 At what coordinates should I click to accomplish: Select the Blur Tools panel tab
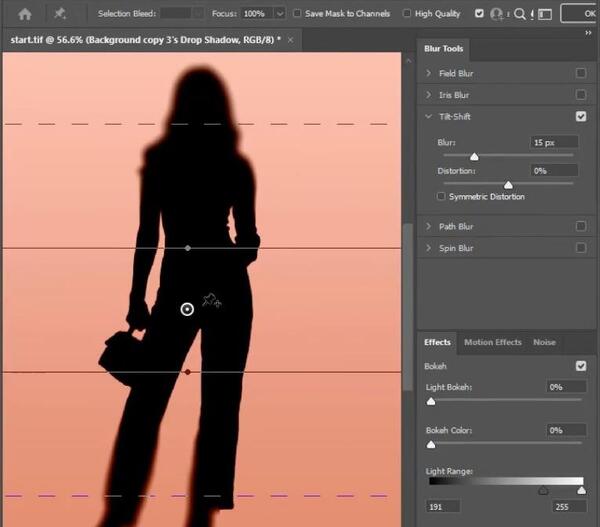[x=443, y=49]
